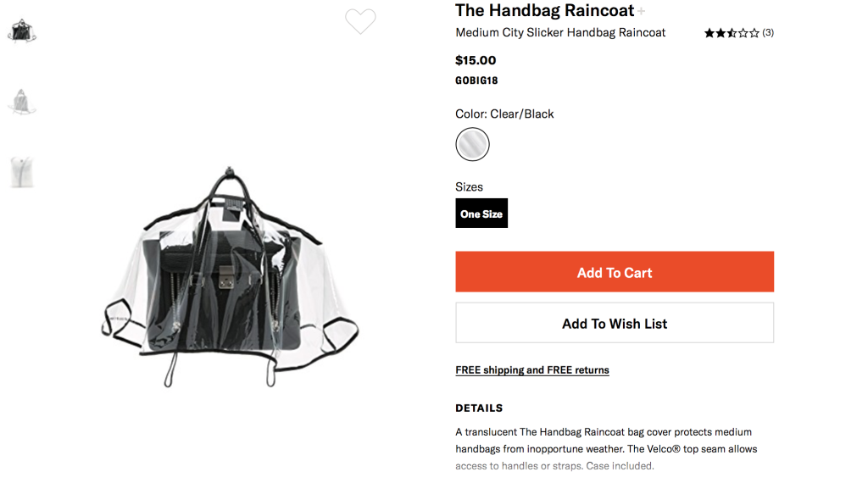Click the heart favorite icon above product image

(x=360, y=21)
